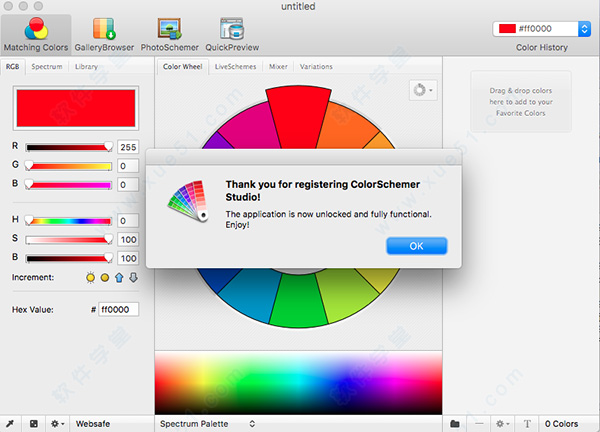The image size is (600, 432).
Task: Open the Spectrum Palette selector dropdown
Action: 207,424
